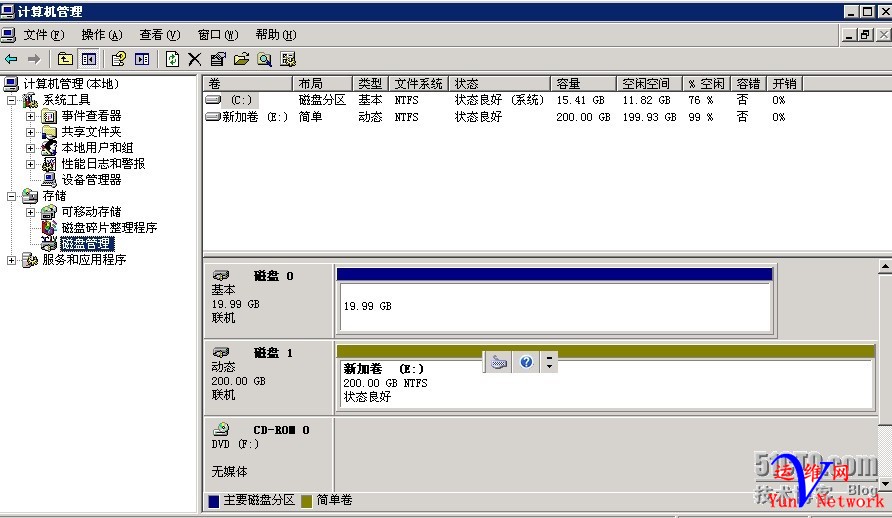Select 性能日志和警报 in the tree
The height and width of the screenshot is (518, 892).
(x=103, y=164)
